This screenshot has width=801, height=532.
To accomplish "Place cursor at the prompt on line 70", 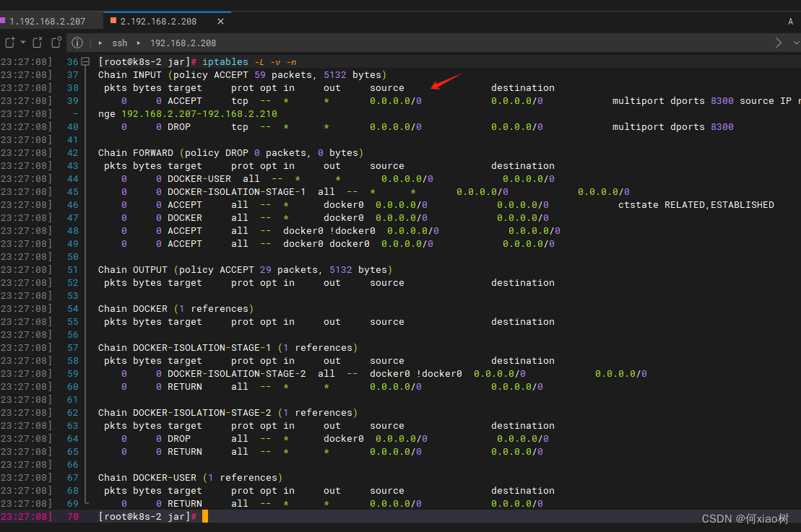I will (x=205, y=517).
